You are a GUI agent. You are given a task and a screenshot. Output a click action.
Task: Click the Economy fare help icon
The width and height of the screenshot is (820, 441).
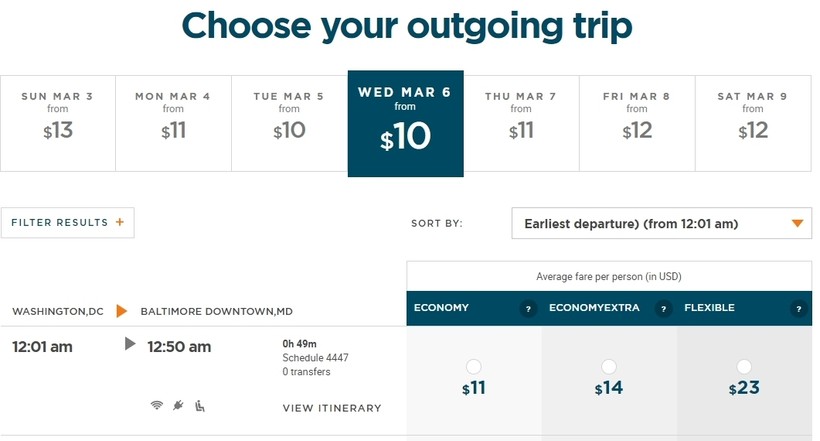click(527, 309)
